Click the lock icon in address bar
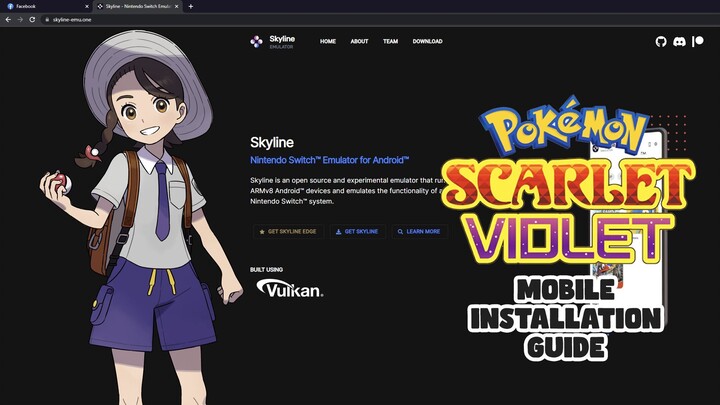Screen dimensions: 720x405 [x=47, y=20]
